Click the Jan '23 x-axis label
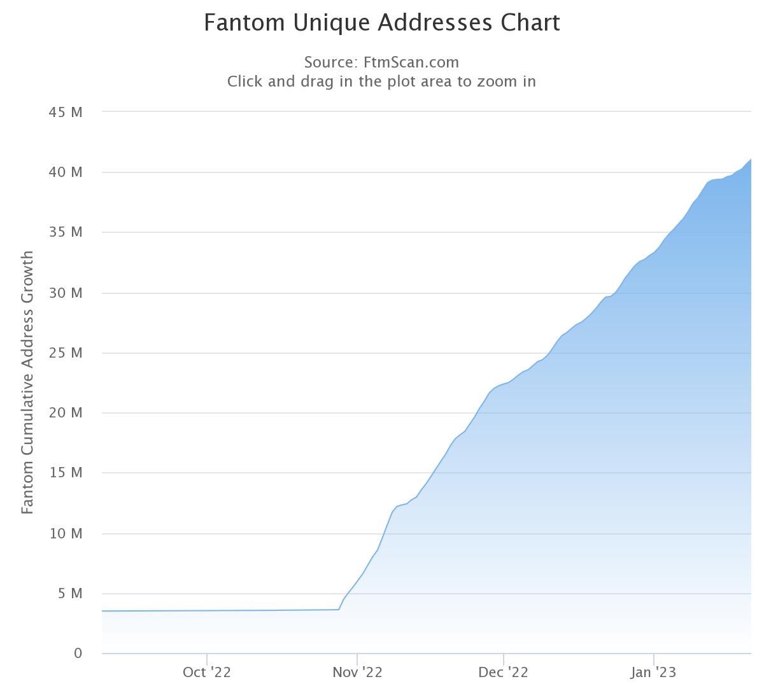The width and height of the screenshot is (764, 700). pos(654,673)
